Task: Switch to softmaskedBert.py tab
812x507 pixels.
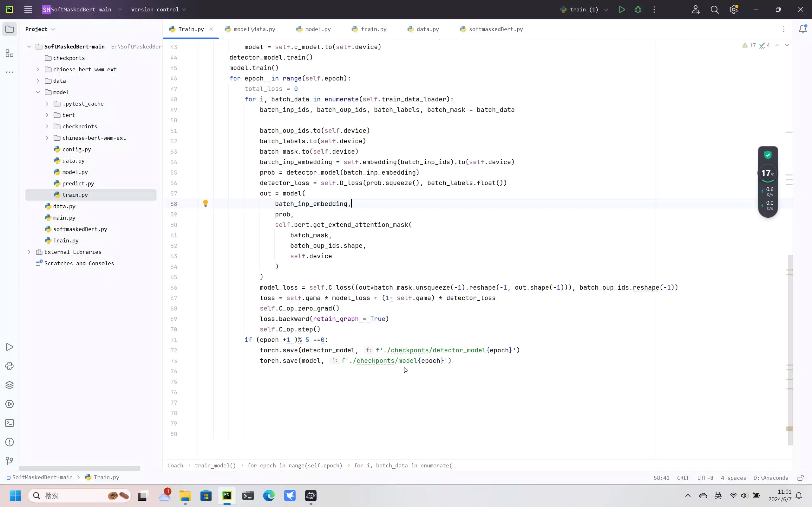Action: (x=495, y=29)
